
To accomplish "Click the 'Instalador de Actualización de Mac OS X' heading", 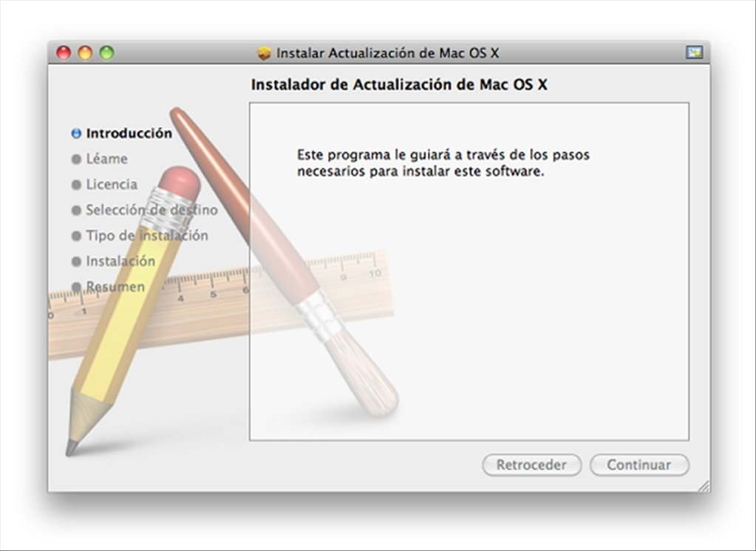I will click(x=399, y=84).
